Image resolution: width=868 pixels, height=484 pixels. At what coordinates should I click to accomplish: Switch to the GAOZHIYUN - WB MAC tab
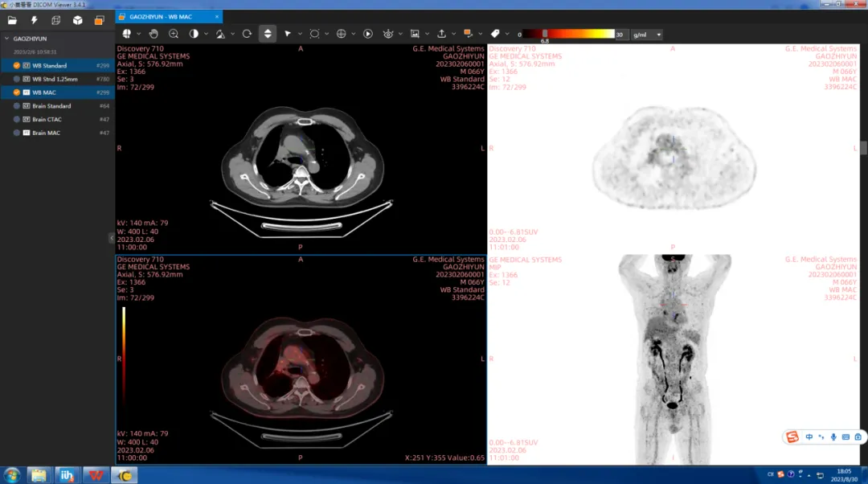click(168, 17)
